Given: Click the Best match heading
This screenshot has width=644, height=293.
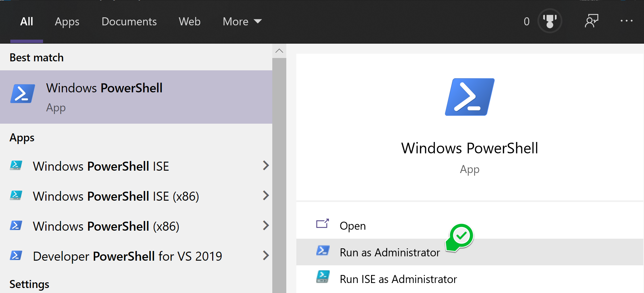Looking at the screenshot, I should tap(36, 58).
